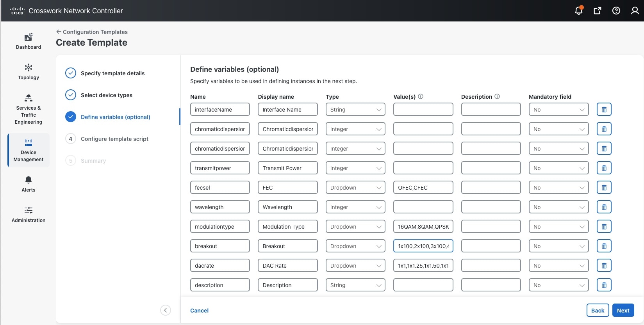
Task: Click the OFEC,CFEC values field
Action: click(423, 187)
